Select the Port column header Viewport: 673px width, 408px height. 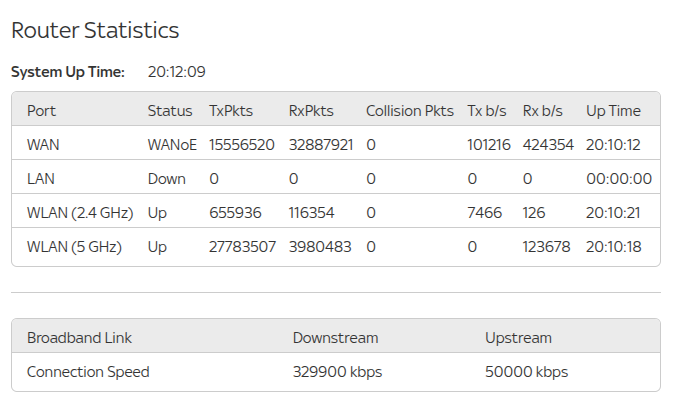(x=41, y=110)
